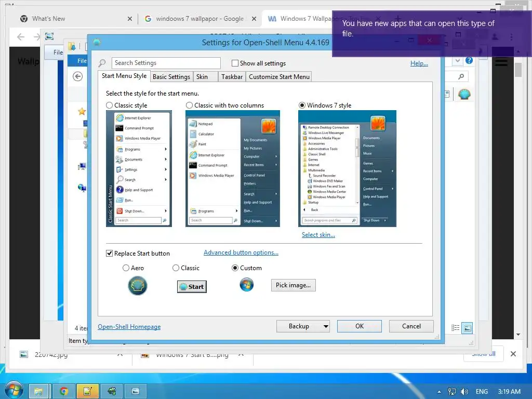This screenshot has height=399, width=532.
Task: Open the Help... link
Action: pyautogui.click(x=419, y=63)
